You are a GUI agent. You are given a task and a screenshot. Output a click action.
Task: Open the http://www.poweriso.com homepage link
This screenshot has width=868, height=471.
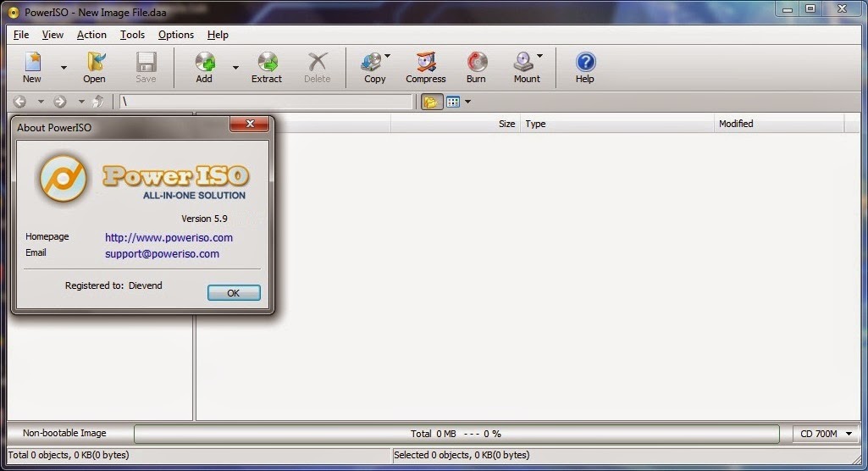pyautogui.click(x=169, y=237)
